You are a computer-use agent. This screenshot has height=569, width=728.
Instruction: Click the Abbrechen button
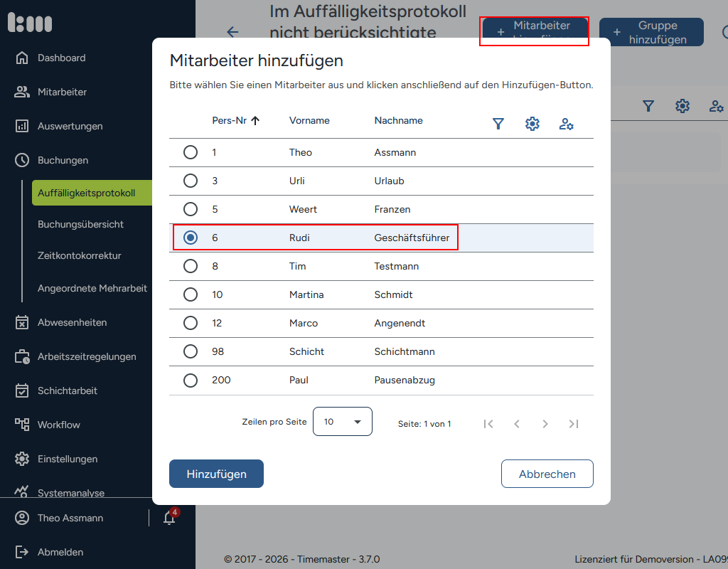click(x=547, y=474)
